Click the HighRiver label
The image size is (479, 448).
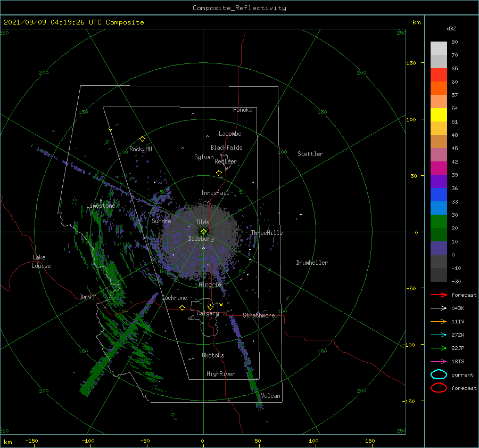click(221, 374)
